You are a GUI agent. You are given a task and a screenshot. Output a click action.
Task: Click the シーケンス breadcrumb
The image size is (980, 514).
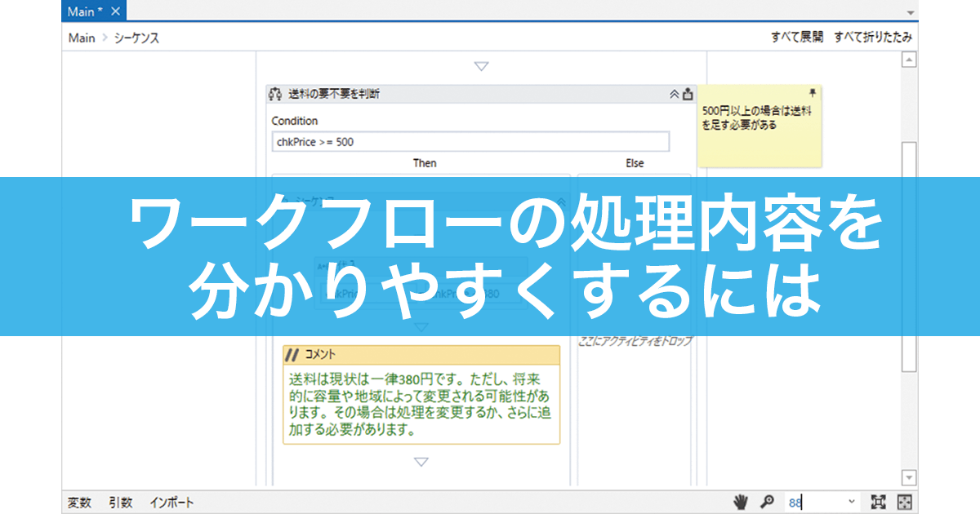[x=135, y=38]
